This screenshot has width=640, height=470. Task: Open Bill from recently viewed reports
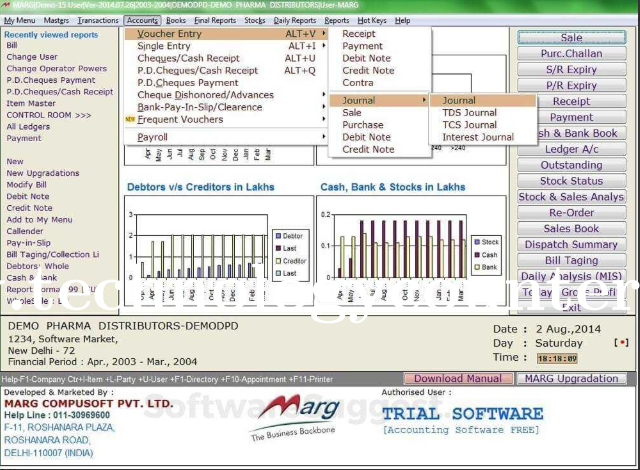(12, 45)
